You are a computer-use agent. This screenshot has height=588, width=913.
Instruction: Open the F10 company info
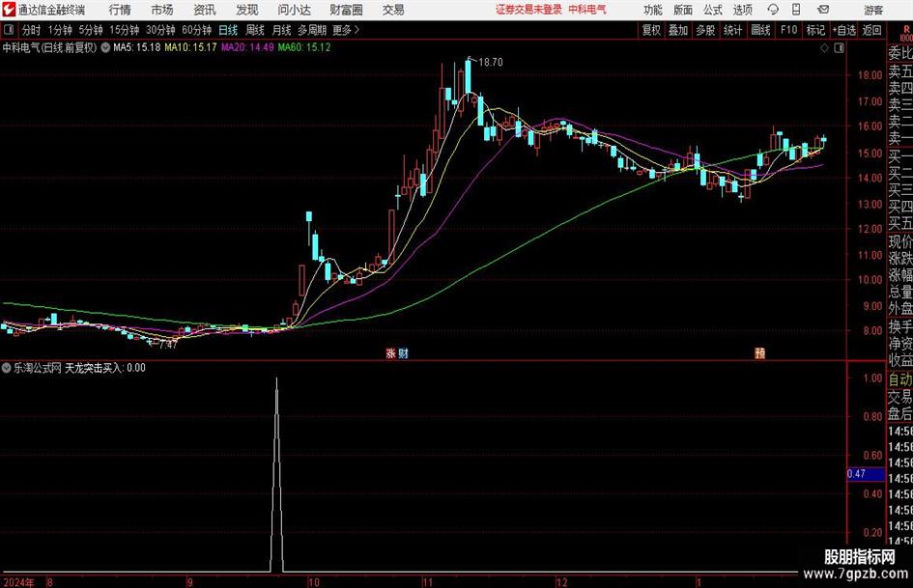click(788, 30)
